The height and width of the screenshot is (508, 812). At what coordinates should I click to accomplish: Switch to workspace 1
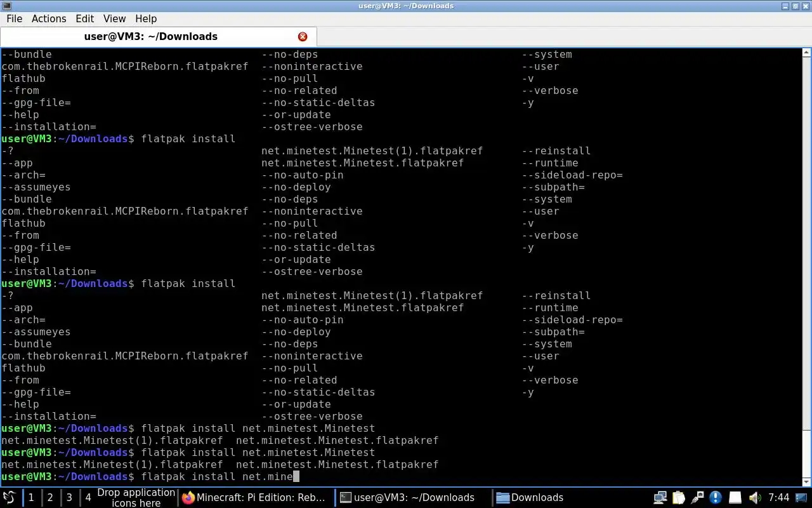click(x=31, y=497)
